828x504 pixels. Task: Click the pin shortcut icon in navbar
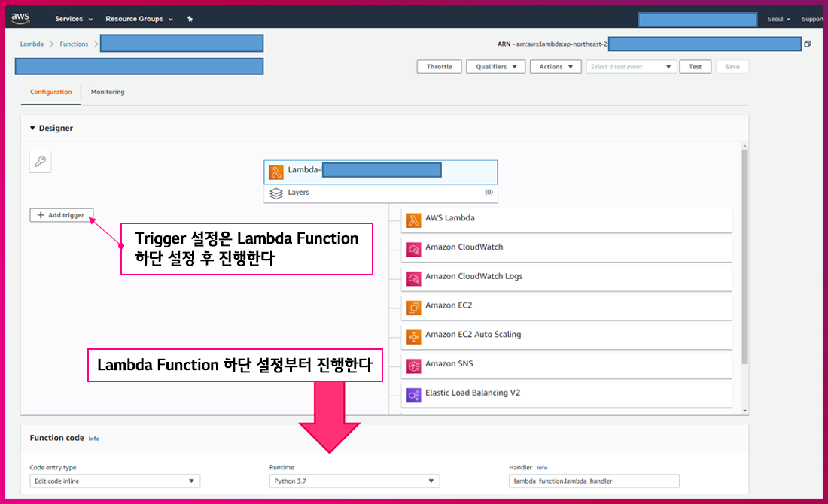[x=190, y=19]
